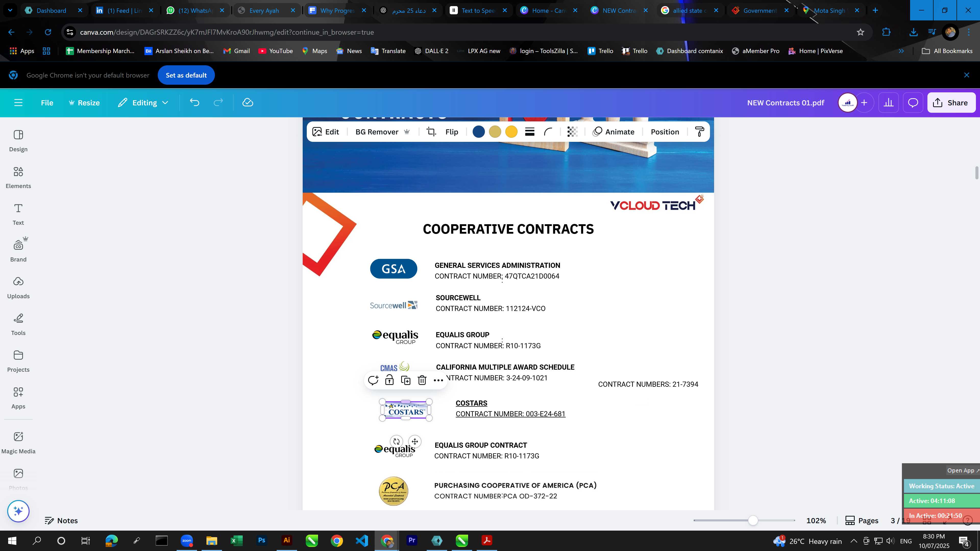This screenshot has width=980, height=551.
Task: Copy style with paint roller
Action: pos(699,132)
